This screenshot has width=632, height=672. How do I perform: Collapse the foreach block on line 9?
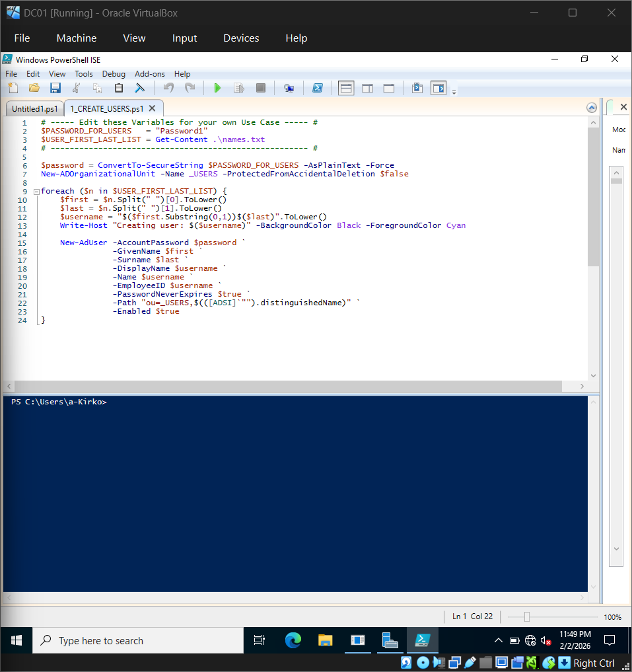click(37, 192)
